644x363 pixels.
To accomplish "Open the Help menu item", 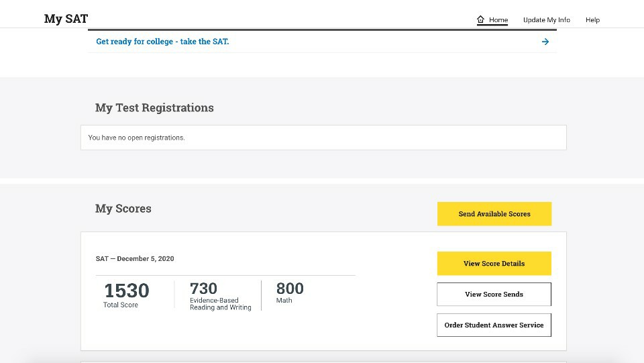I will coord(592,19).
